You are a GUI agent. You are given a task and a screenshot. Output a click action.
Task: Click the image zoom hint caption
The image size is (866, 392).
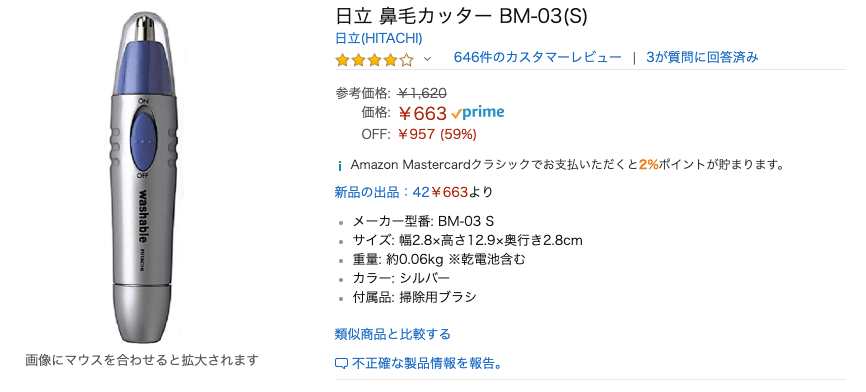pos(142,361)
